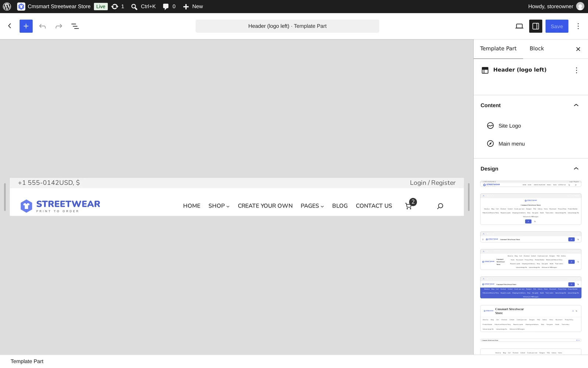
Task: Toggle the block inserter plus button
Action: click(x=26, y=26)
